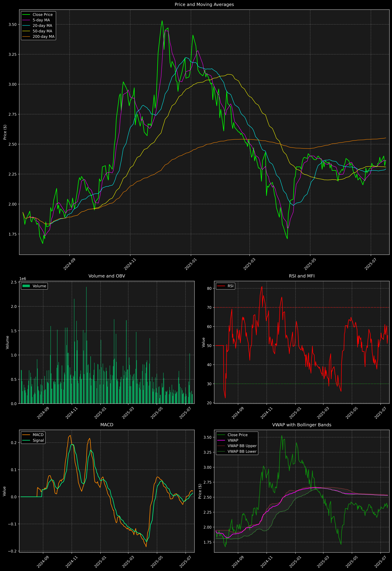Click the 1.75 tick on the VWAP chart
This screenshot has width=392, height=571.
point(208,542)
